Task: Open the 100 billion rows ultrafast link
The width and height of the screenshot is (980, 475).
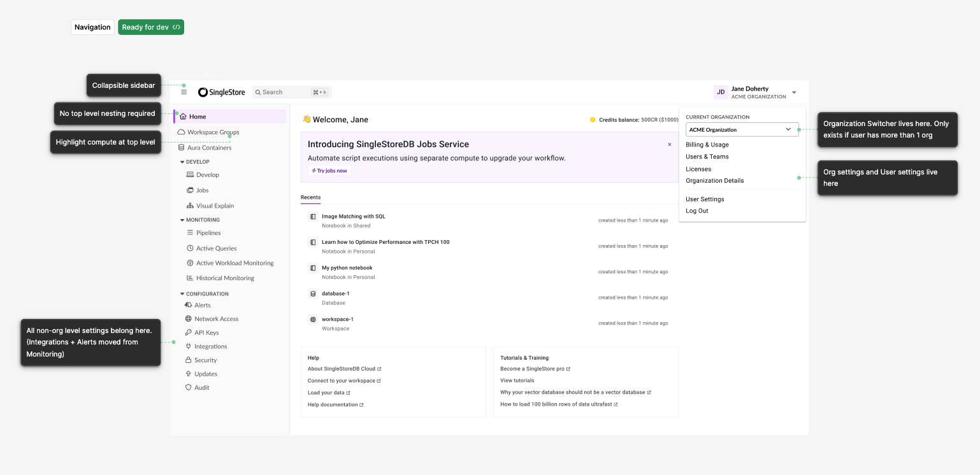Action: point(559,404)
